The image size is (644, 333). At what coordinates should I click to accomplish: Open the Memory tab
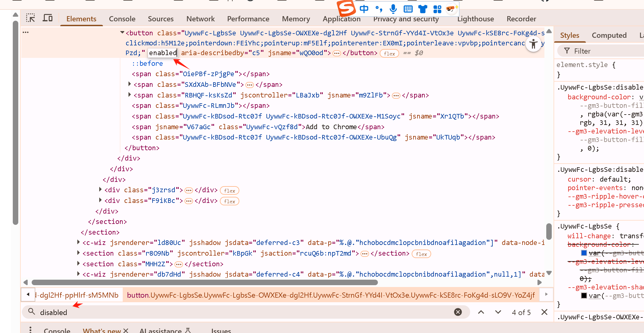[x=296, y=19]
